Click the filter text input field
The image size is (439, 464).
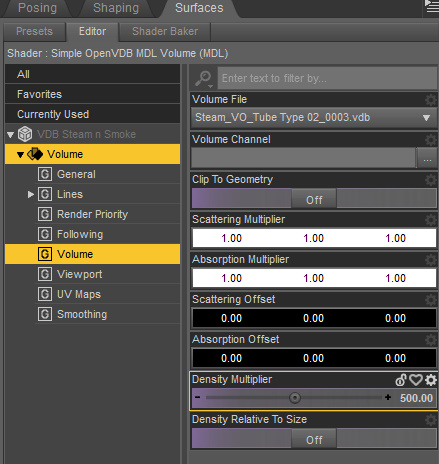pos(327,78)
